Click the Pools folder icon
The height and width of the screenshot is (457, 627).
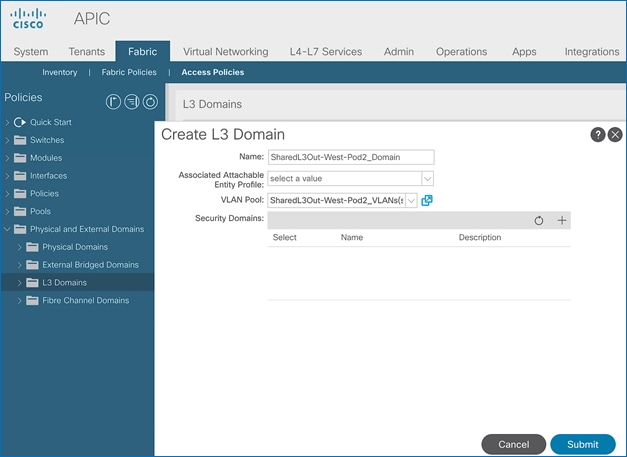[x=20, y=212]
